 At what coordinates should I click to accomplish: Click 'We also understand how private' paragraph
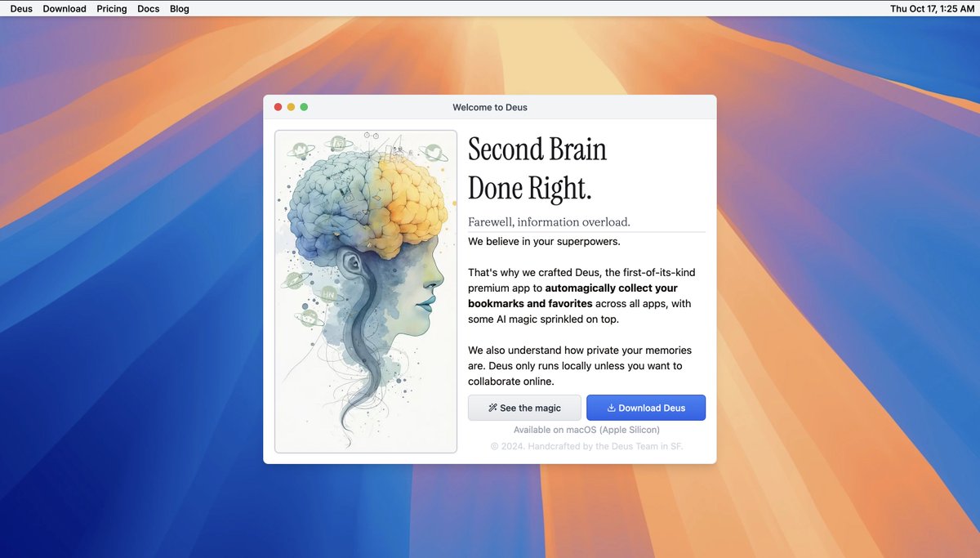(581, 366)
